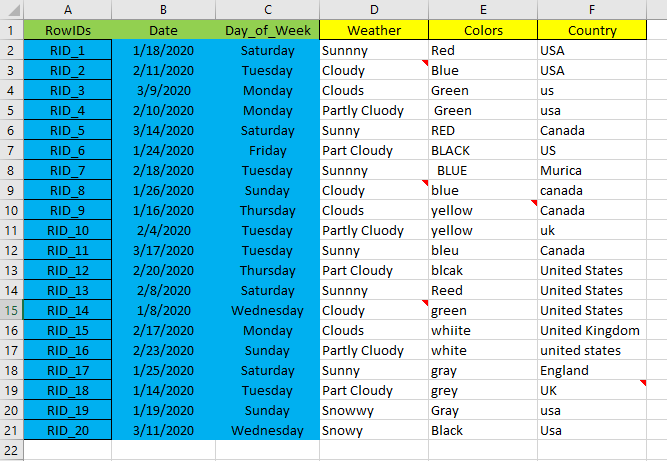
Task: Click the Country header cell
Action: 592,30
